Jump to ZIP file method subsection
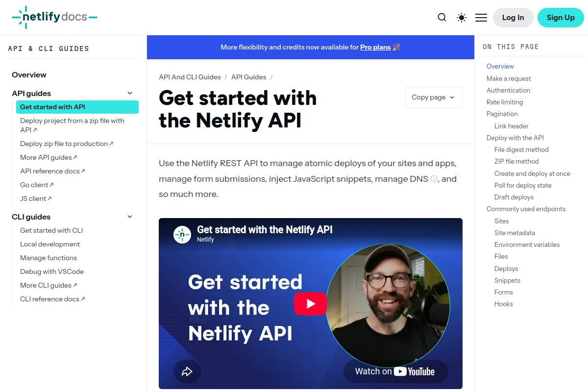This screenshot has height=392, width=588. point(516,161)
